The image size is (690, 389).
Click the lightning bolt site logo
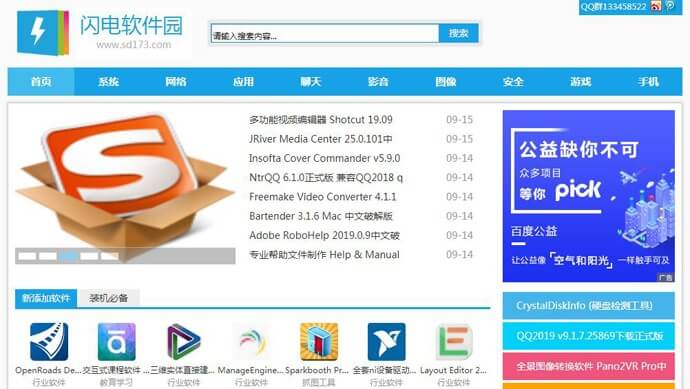click(43, 33)
